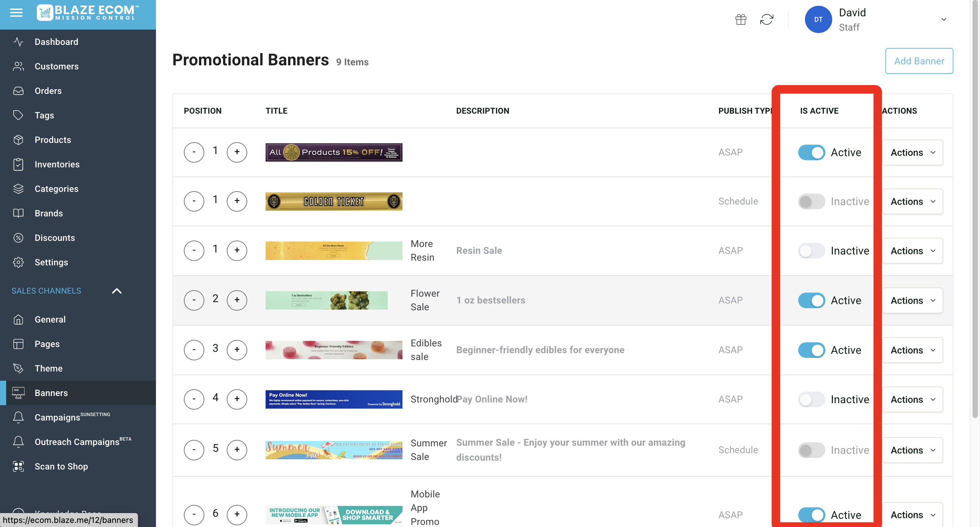Click the Golden Ticket banner thumbnail
Viewport: 980px width, 527px height.
coord(334,201)
